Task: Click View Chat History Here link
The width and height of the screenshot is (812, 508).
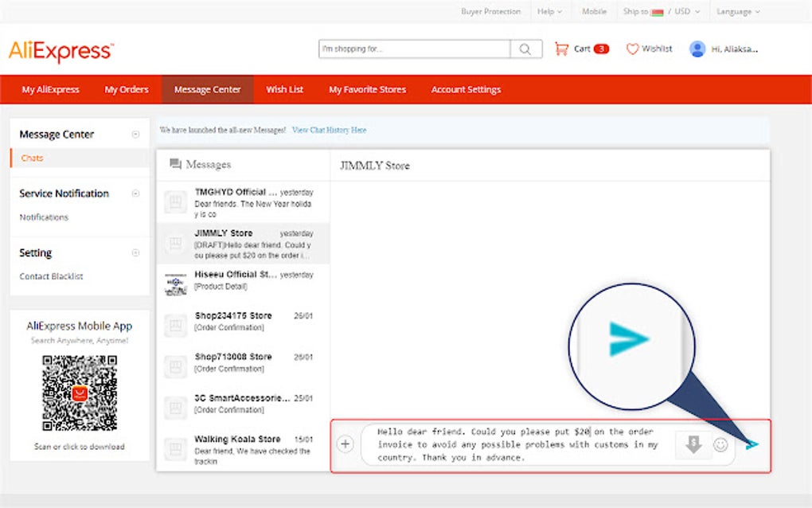Action: (330, 130)
